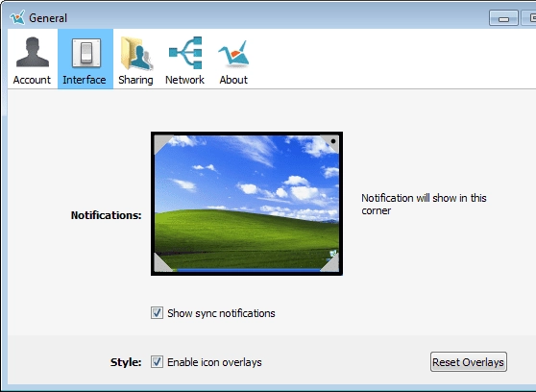Open the Sharing folder tab
Image resolution: width=536 pixels, height=392 pixels.
[x=135, y=60]
